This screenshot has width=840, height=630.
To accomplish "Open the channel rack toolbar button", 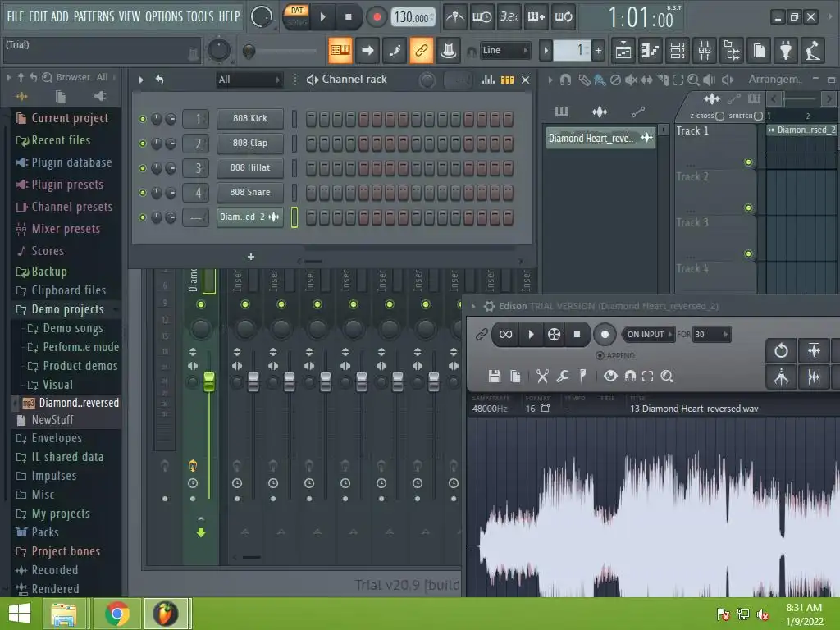I will [x=678, y=51].
